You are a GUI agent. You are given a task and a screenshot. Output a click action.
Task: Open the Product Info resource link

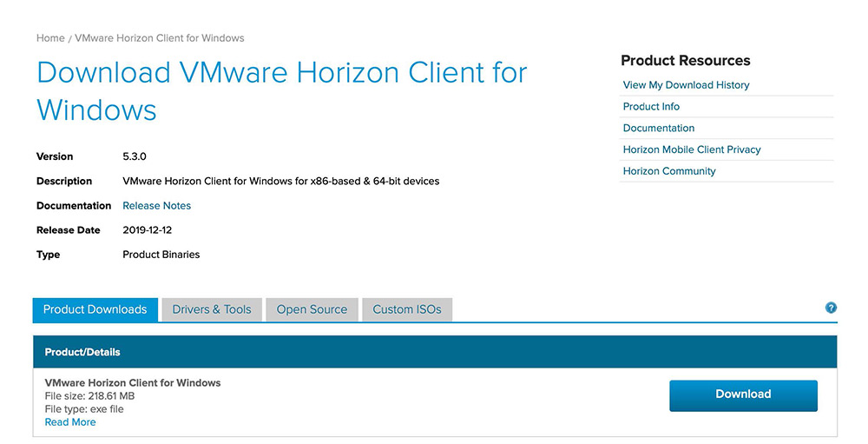(651, 106)
